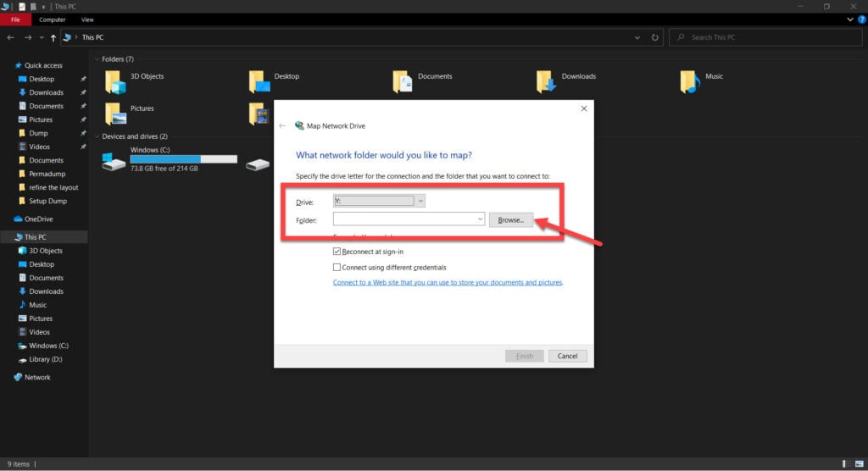Image resolution: width=868 pixels, height=471 pixels.
Task: Click the Finish button
Action: (x=524, y=356)
